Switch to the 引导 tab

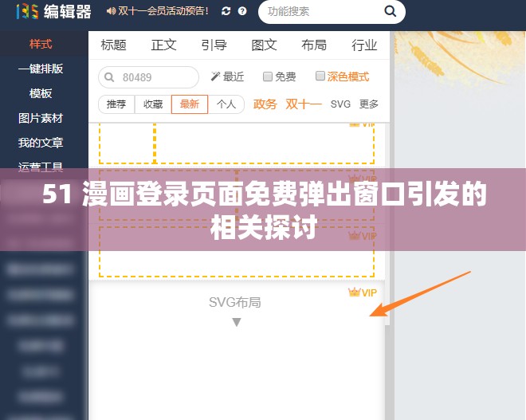pyautogui.click(x=214, y=45)
